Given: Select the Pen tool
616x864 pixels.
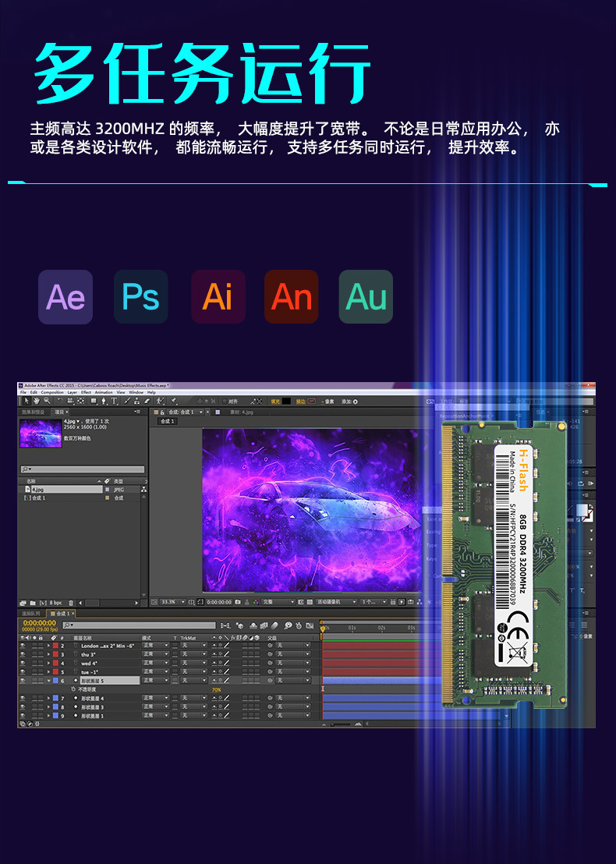Looking at the screenshot, I should (x=104, y=401).
